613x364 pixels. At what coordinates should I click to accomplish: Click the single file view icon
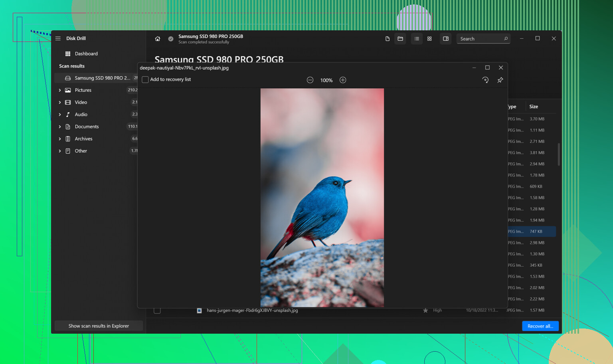coord(387,39)
